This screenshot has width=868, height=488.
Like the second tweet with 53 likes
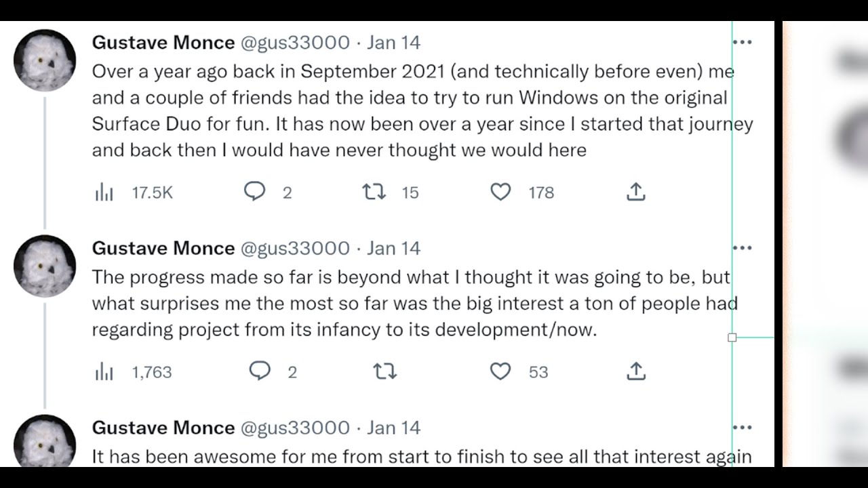point(500,371)
